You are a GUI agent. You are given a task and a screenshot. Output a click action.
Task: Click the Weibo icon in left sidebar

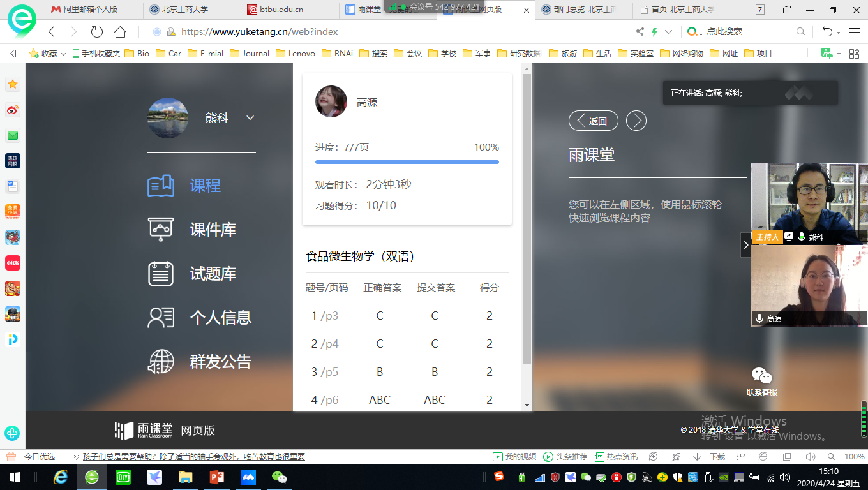point(13,110)
